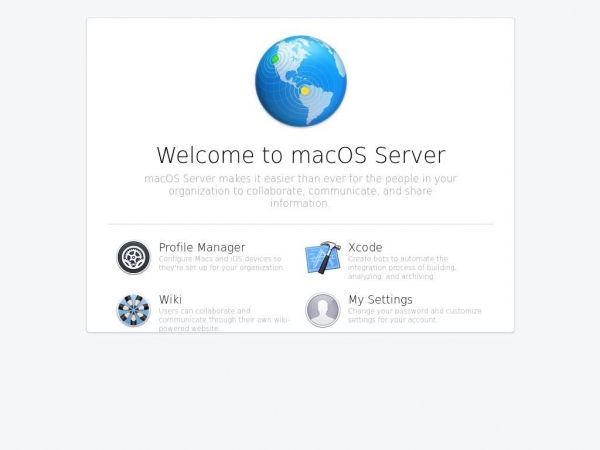
Task: Click the 'macOS Server makes it easier' intro text
Action: [300, 191]
